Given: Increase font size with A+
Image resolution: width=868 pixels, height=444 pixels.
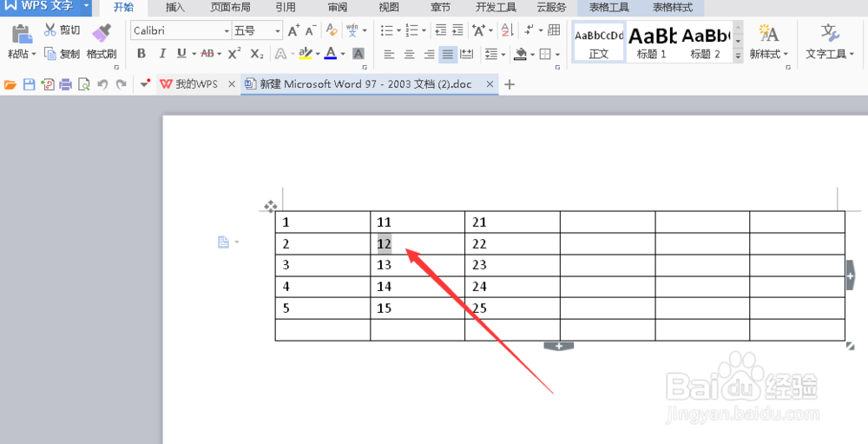Looking at the screenshot, I should pyautogui.click(x=294, y=30).
